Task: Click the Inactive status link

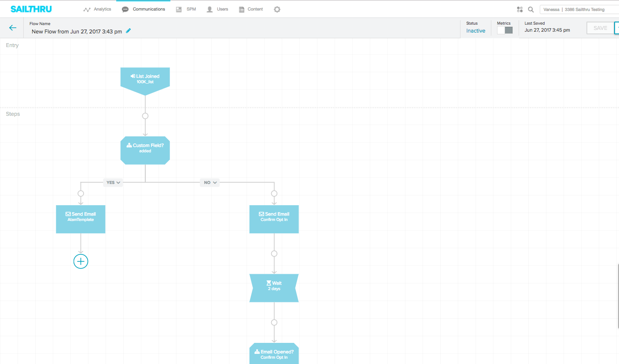Action: click(x=476, y=31)
